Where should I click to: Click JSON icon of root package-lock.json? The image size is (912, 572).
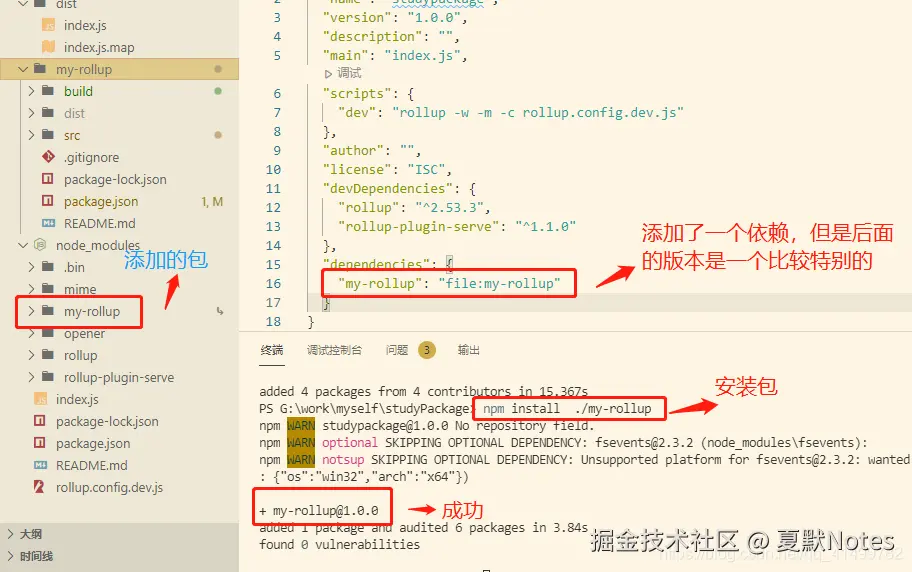40,421
